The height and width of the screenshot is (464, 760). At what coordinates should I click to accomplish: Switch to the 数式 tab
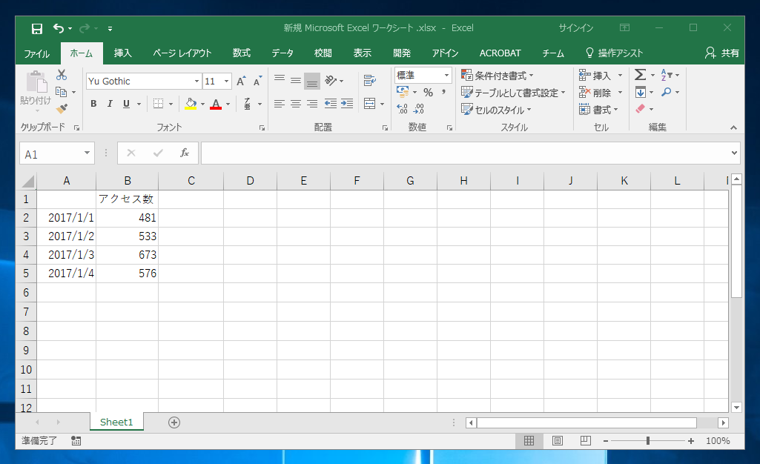point(241,53)
